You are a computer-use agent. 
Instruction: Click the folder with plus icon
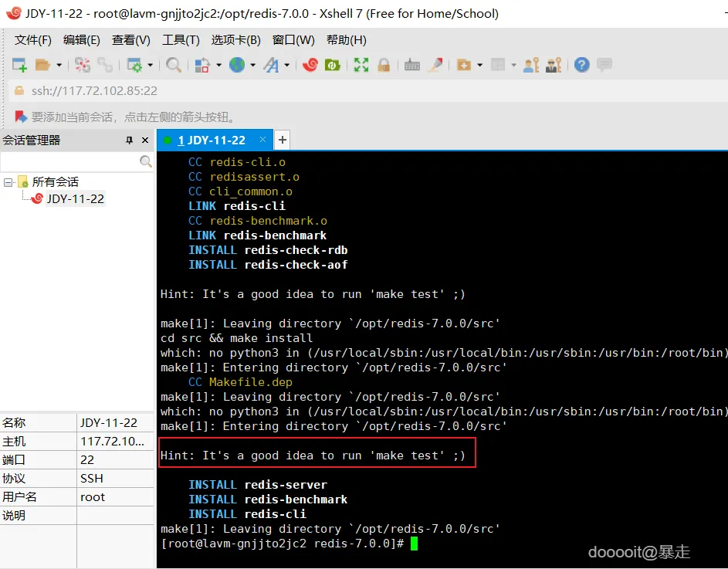pos(464,65)
